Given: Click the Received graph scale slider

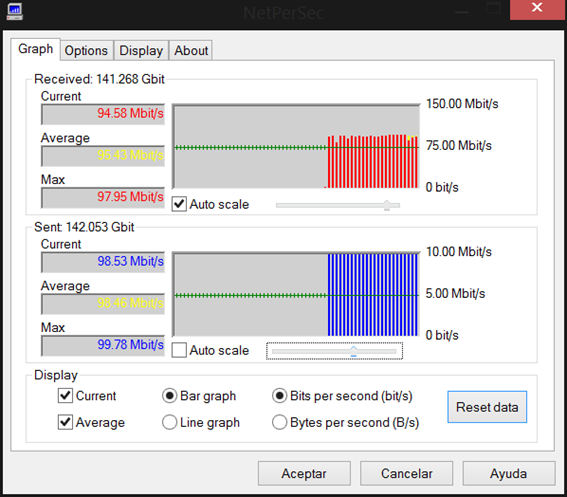Looking at the screenshot, I should [338, 205].
